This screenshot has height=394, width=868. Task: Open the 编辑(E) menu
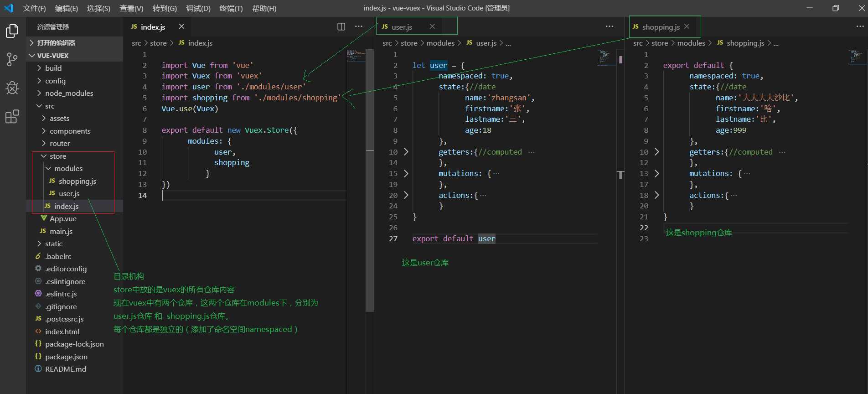(67, 8)
